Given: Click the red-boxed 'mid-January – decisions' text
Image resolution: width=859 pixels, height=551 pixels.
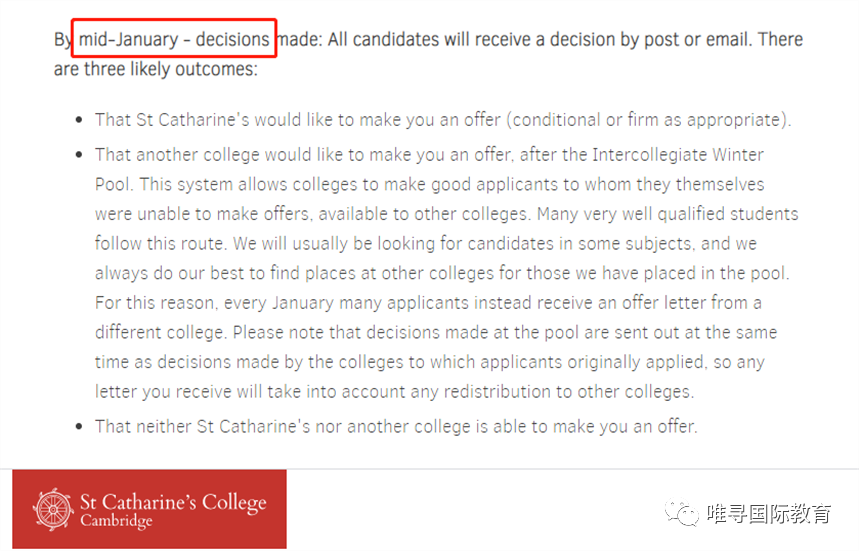Looking at the screenshot, I should click(174, 39).
